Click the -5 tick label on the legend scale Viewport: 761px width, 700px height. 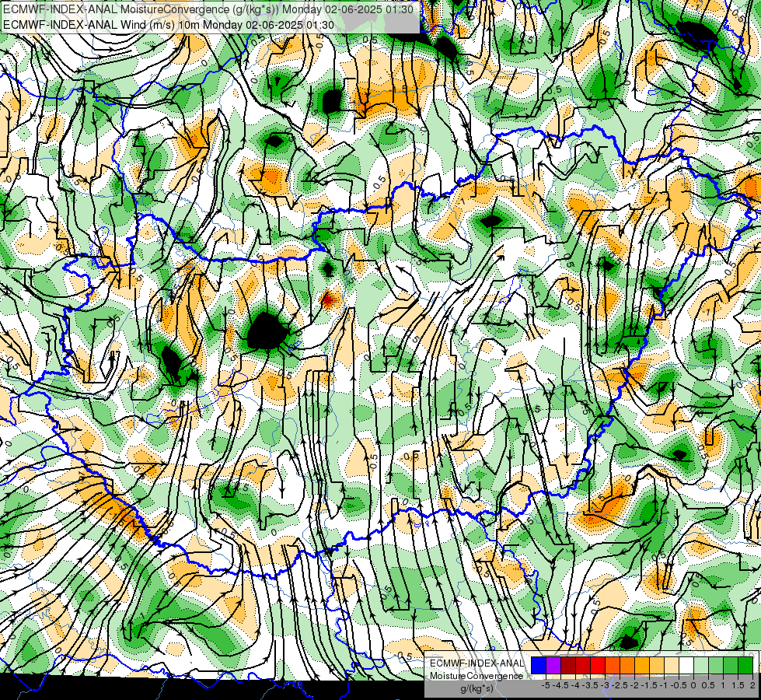click(x=546, y=685)
